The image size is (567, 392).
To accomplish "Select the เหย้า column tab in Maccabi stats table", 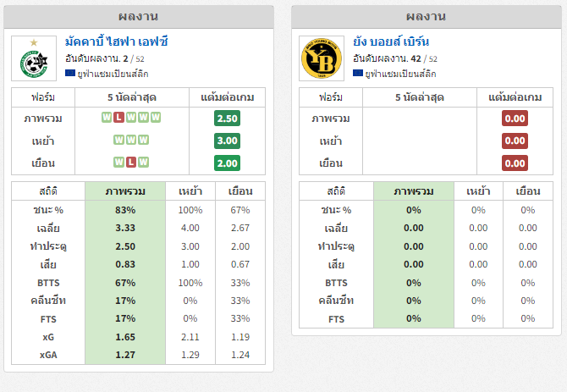I will [x=190, y=191].
